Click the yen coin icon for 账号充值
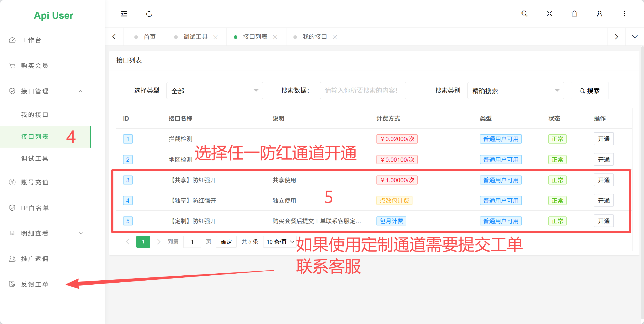 12,182
